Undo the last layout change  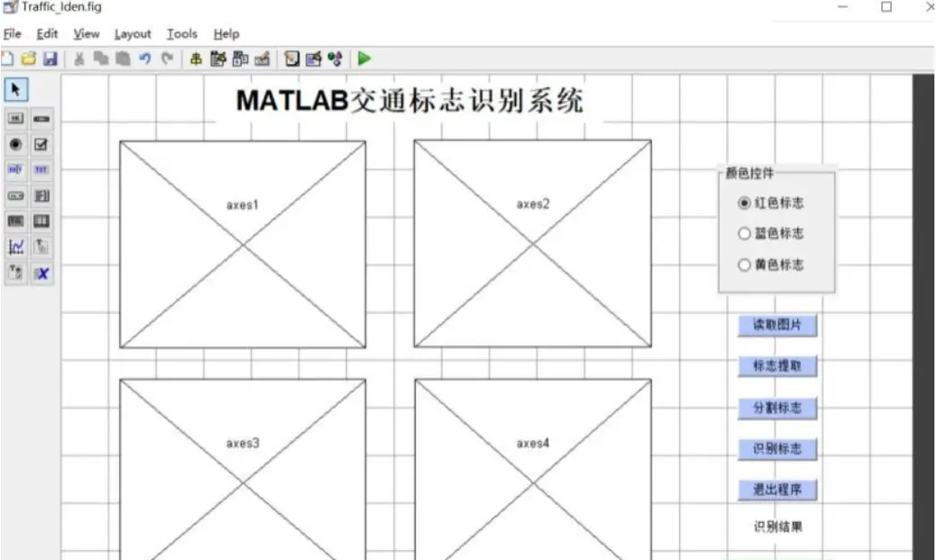(145, 59)
